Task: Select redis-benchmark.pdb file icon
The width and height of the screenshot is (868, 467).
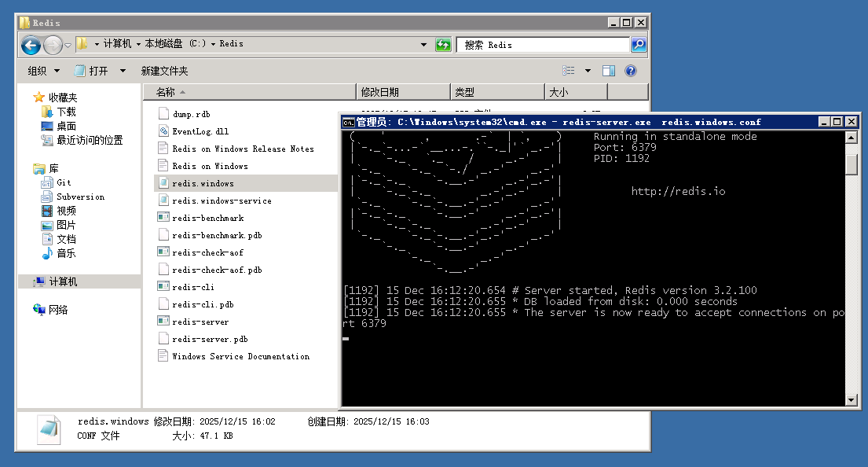Action: (163, 235)
